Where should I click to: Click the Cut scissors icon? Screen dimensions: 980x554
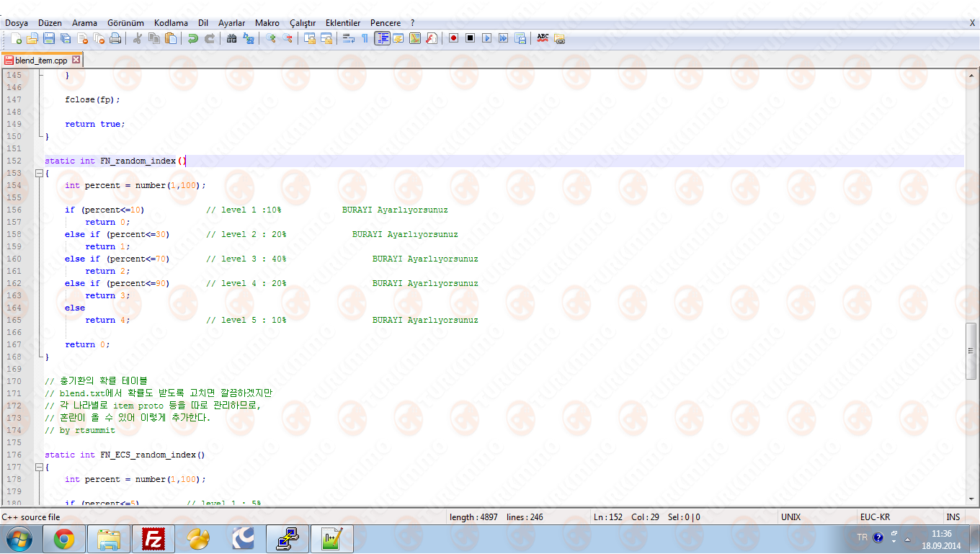coord(137,38)
